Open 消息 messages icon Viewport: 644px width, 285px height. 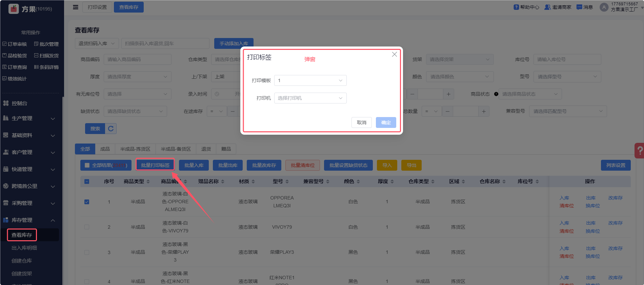(579, 7)
